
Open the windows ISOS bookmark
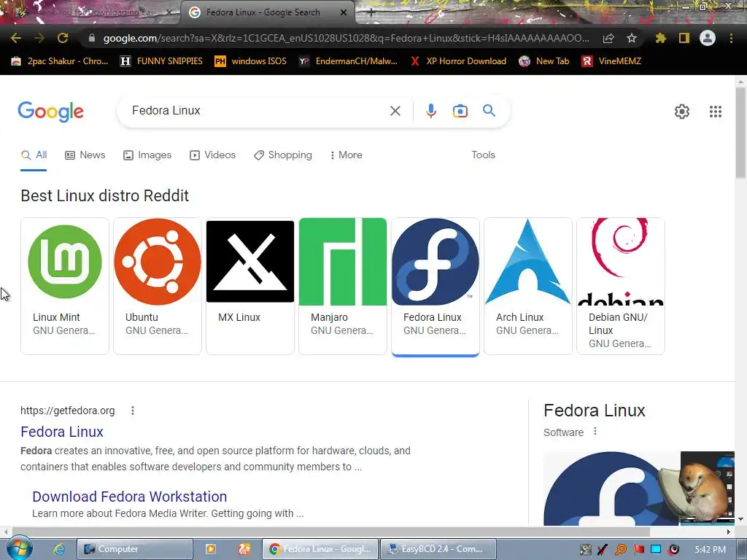coord(251,61)
